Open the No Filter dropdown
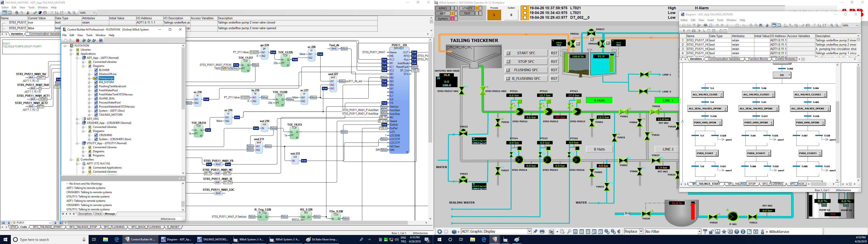Image resolution: width=868 pixels, height=244 pixels. point(699,232)
